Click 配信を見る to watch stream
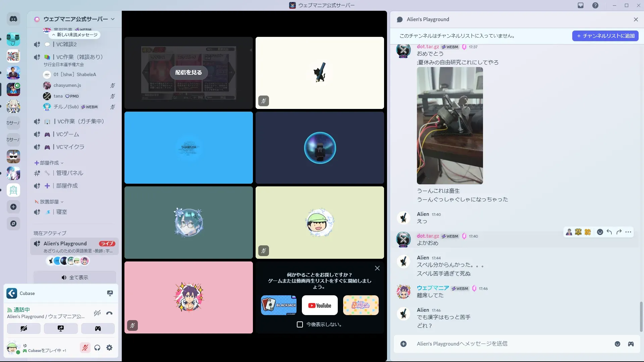The width and height of the screenshot is (644, 362). 189,72
